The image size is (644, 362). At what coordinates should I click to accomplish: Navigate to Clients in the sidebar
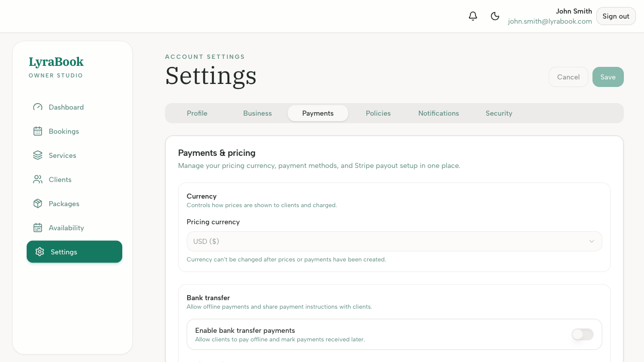point(60,179)
